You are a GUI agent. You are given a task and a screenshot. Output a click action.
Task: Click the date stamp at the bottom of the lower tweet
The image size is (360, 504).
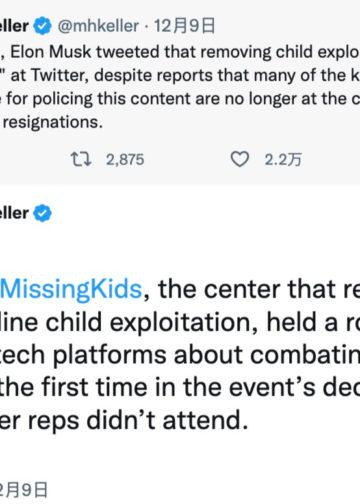(x=23, y=491)
